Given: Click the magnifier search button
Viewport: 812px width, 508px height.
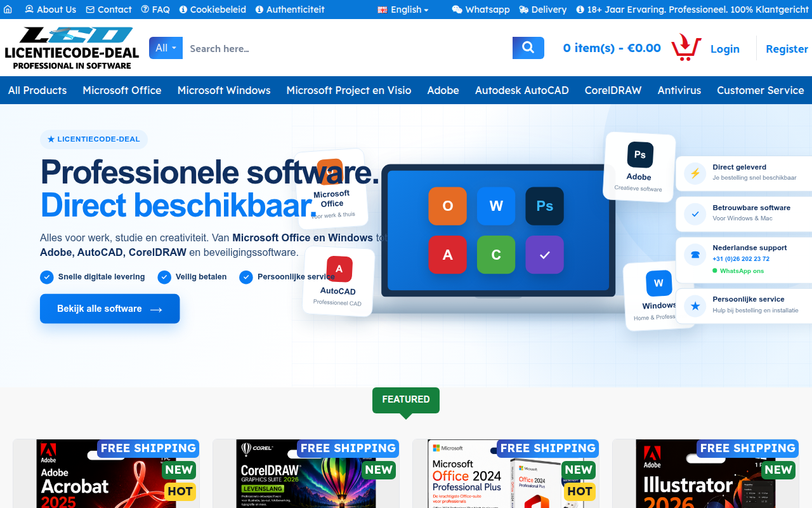Looking at the screenshot, I should [x=528, y=48].
